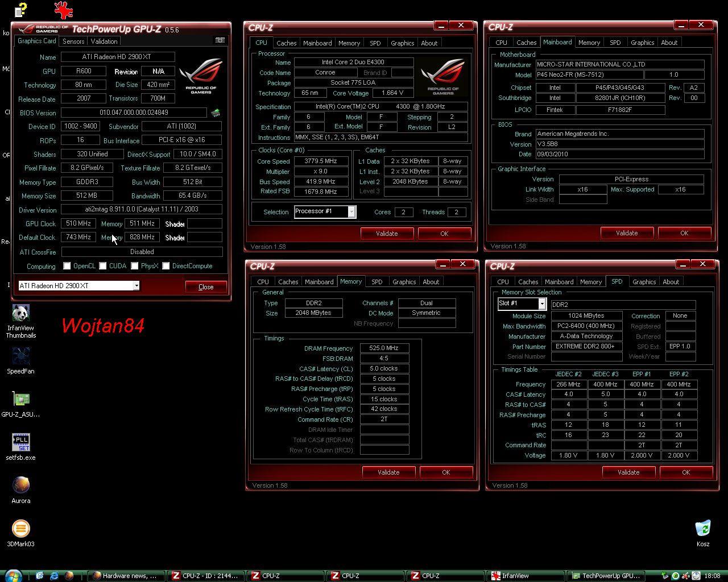Click the motherboard Model field P45 Neo2-FR

pos(589,74)
